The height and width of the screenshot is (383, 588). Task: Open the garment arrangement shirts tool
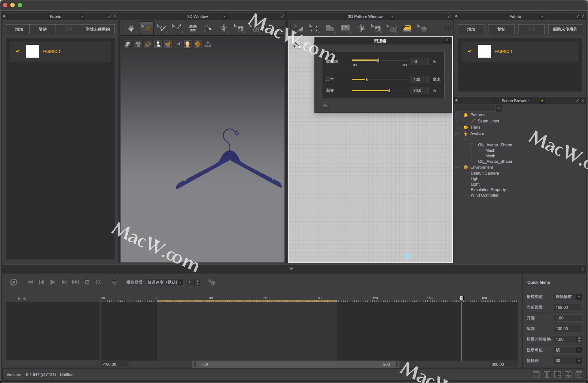click(x=193, y=28)
